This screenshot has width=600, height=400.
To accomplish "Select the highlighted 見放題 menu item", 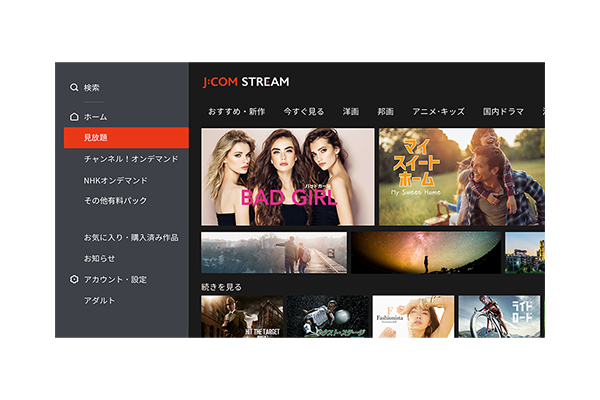I will pos(126,138).
